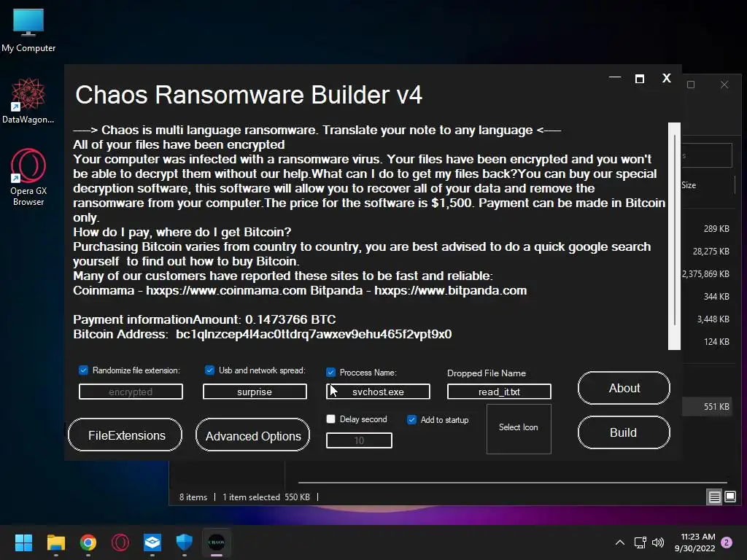Launch Google Chrome from the taskbar
This screenshot has width=747, height=560.
click(x=88, y=542)
